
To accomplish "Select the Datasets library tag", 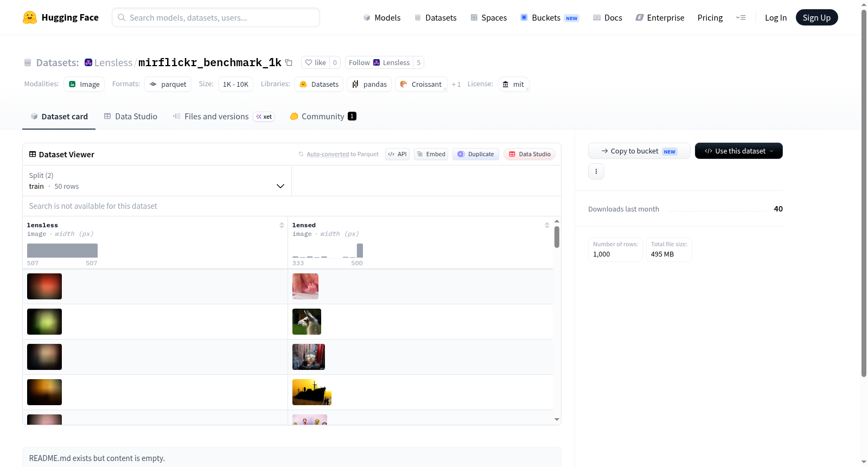I will tap(319, 84).
